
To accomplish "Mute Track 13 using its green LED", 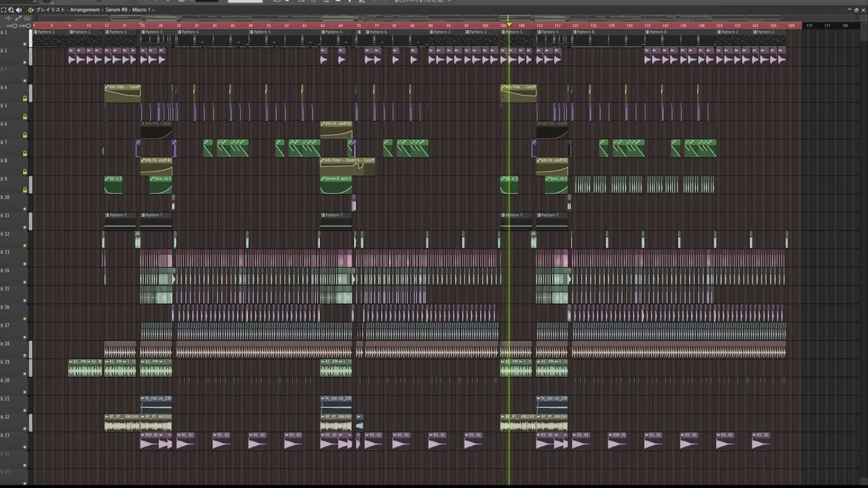I will pos(25,264).
